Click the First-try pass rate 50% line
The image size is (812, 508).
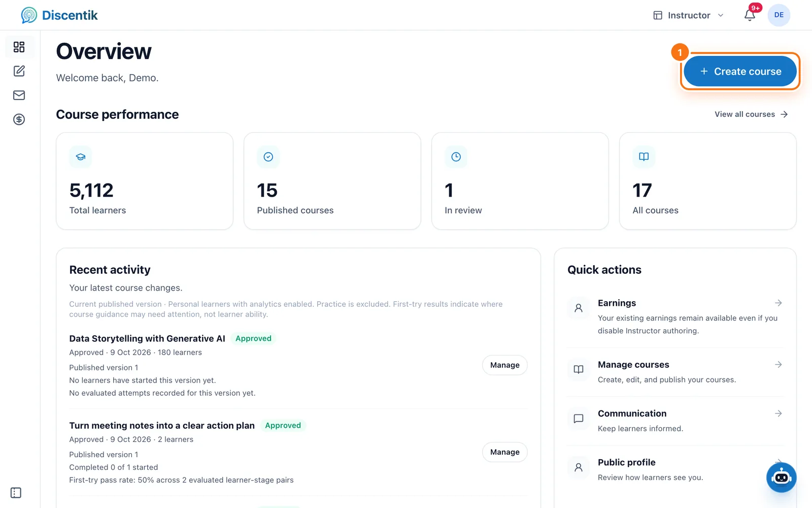(181, 480)
